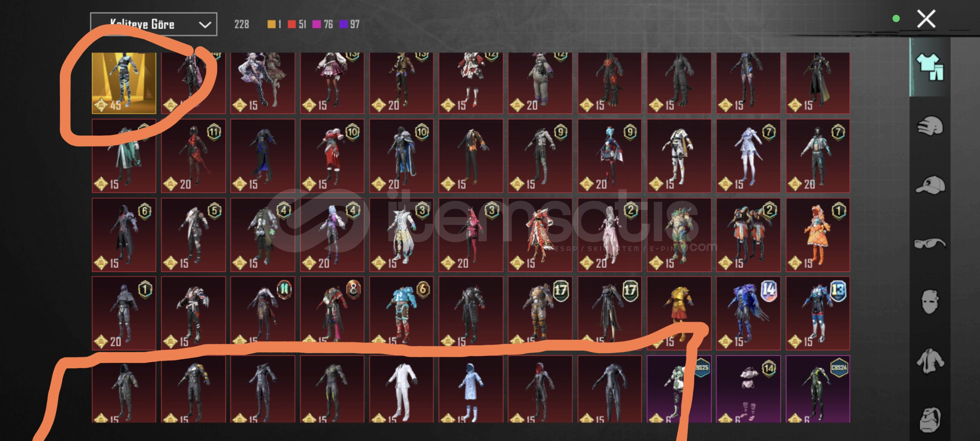Select the gray hooded armor outfit worth 20
Image resolution: width=980 pixels, height=441 pixels.
124,313
